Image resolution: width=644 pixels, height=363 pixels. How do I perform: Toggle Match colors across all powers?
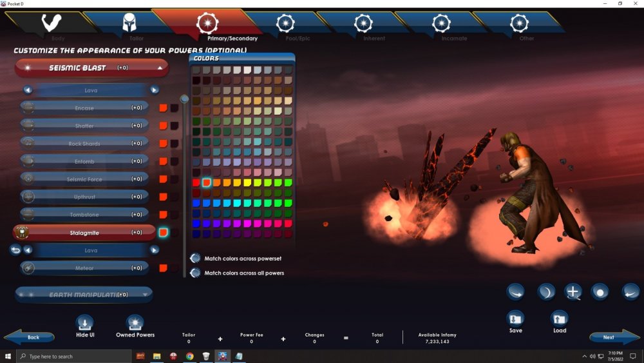coord(195,273)
